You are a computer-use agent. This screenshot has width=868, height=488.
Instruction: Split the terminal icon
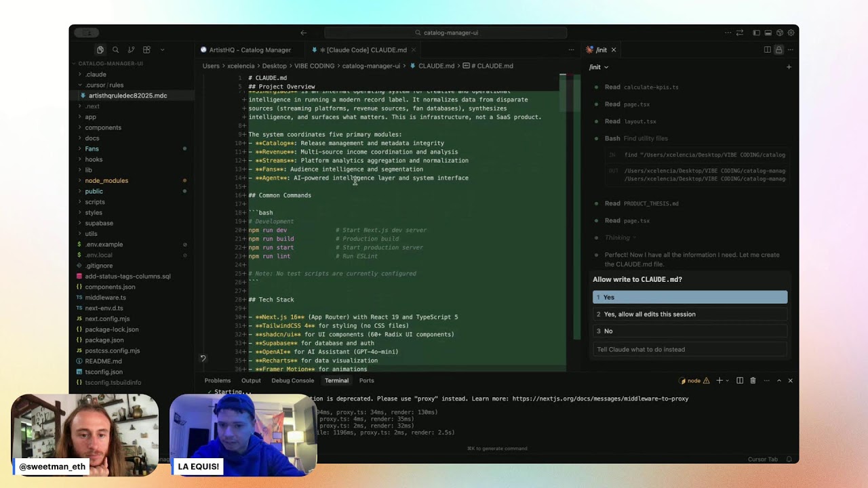(x=740, y=380)
